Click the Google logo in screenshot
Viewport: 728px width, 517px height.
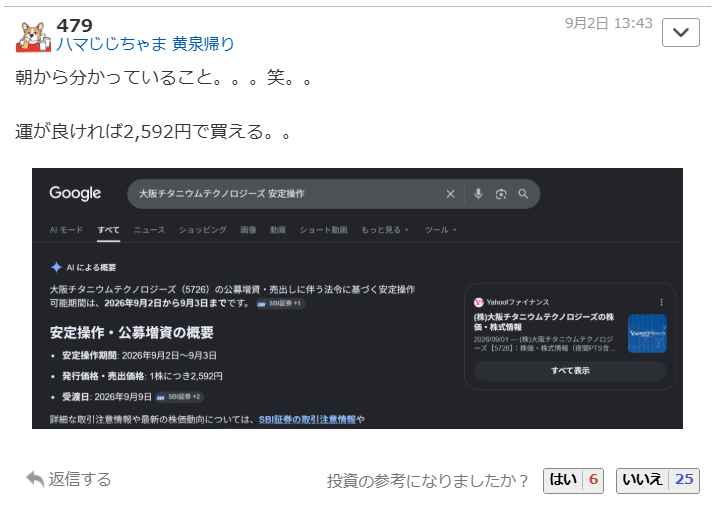(75, 193)
